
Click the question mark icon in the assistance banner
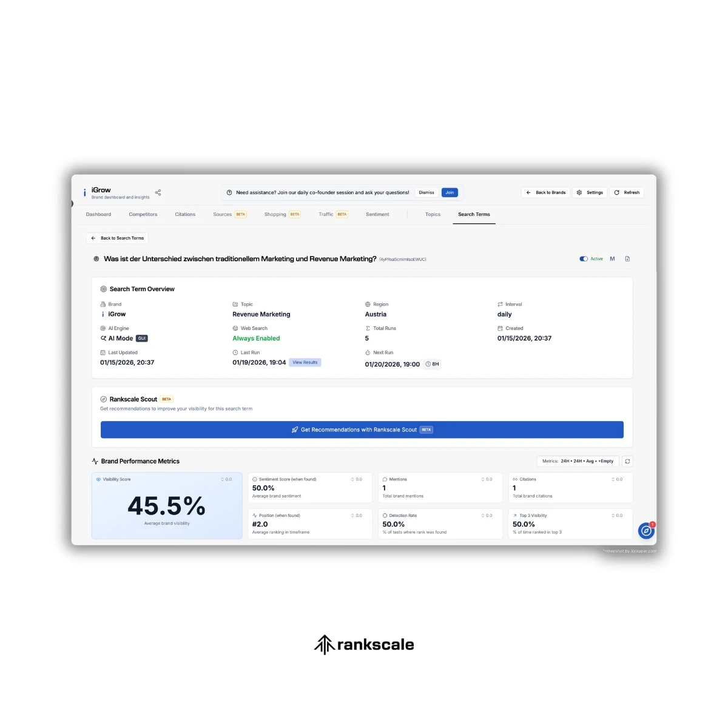(x=229, y=192)
